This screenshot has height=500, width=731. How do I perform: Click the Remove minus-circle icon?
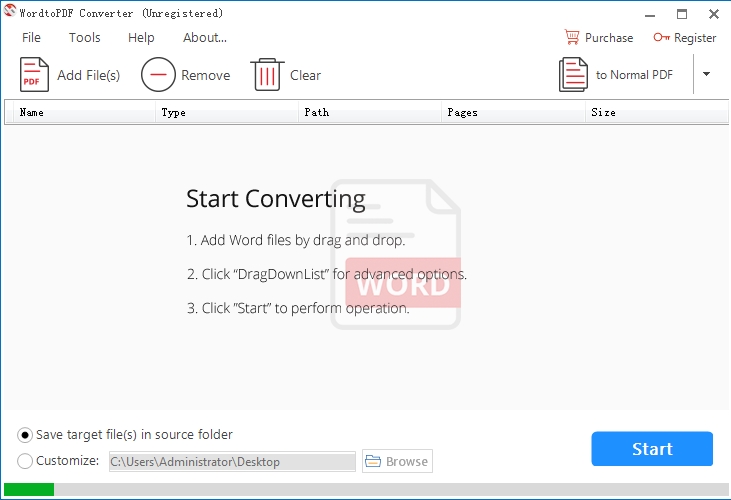[x=158, y=75]
